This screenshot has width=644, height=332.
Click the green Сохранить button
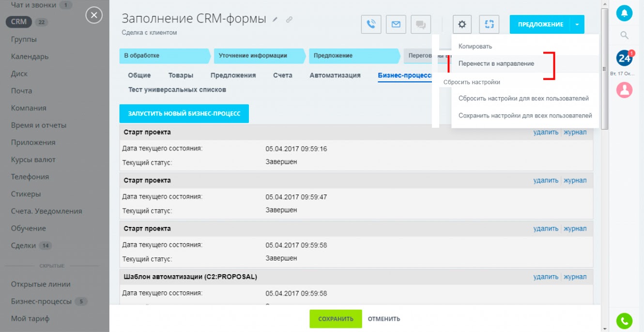coord(336,319)
